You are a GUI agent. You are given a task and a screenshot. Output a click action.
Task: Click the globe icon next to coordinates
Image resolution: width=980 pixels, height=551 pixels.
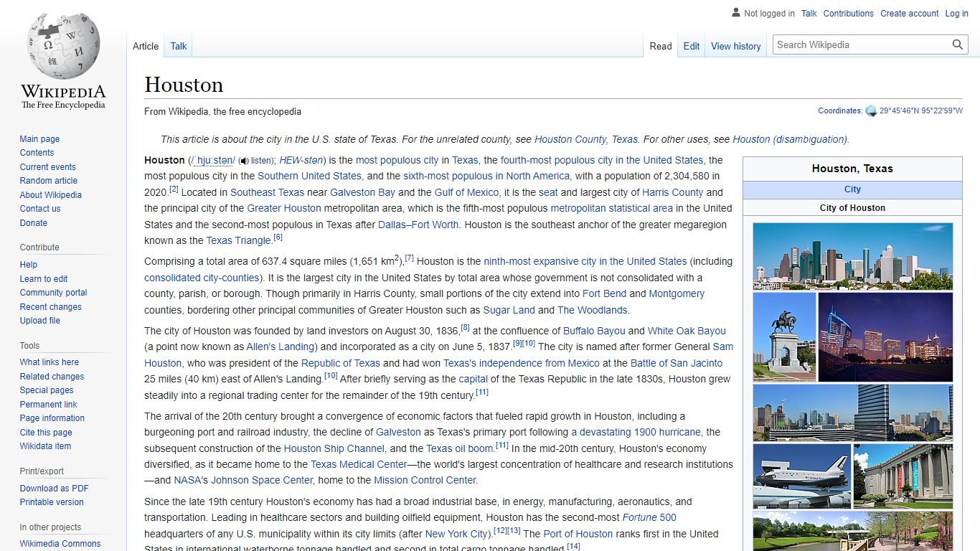tap(871, 111)
